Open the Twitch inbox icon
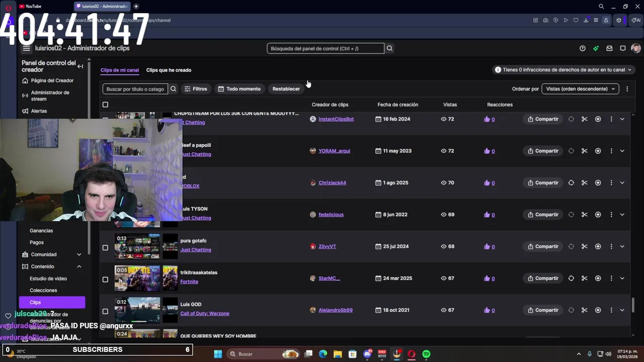This screenshot has height=362, width=644. (609, 48)
